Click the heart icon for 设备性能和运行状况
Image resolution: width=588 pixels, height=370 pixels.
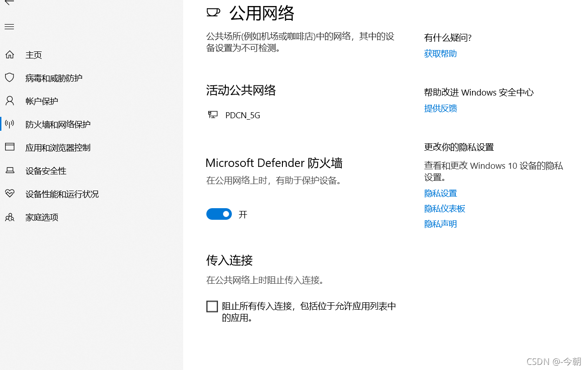pos(9,193)
